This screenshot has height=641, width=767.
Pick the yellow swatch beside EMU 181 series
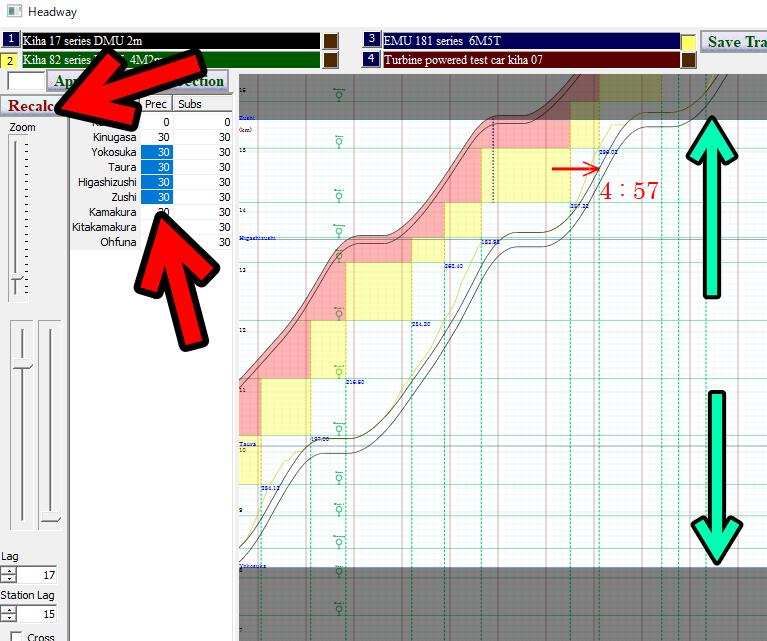(689, 42)
